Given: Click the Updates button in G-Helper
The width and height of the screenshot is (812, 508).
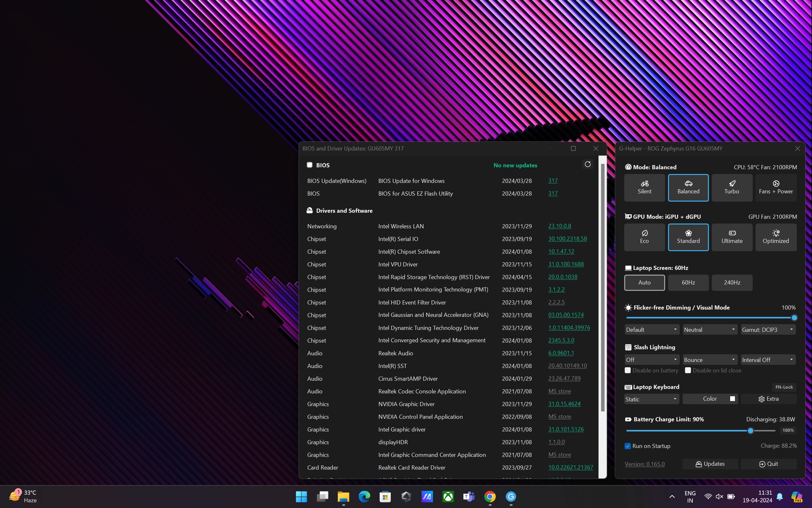Looking at the screenshot, I should pos(710,464).
